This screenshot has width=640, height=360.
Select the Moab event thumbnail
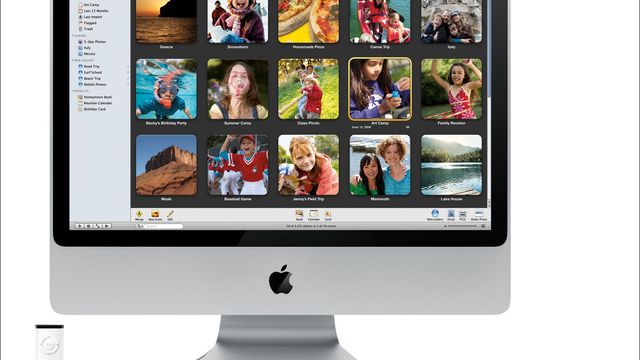coord(166,165)
